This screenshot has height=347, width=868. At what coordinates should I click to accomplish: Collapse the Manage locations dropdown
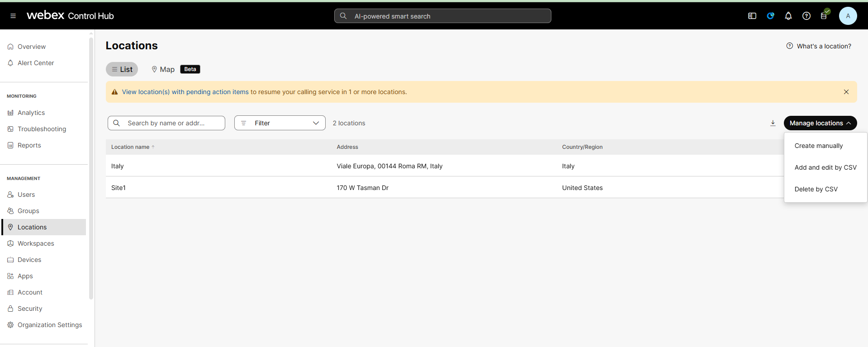820,123
